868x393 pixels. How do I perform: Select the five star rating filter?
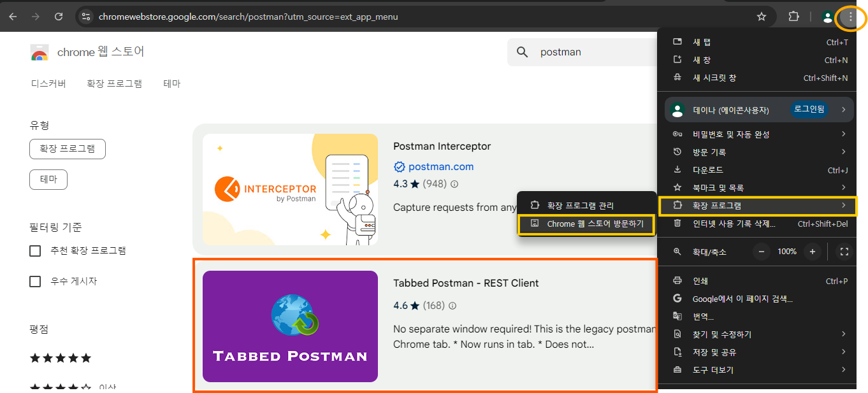coord(61,358)
